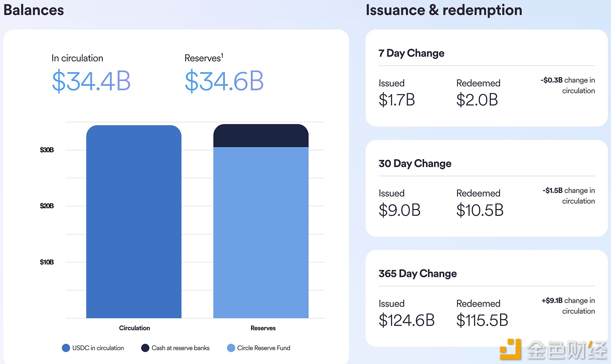Click 'Issued' label in 365 Day Change card
The image size is (611, 364).
pos(392,304)
